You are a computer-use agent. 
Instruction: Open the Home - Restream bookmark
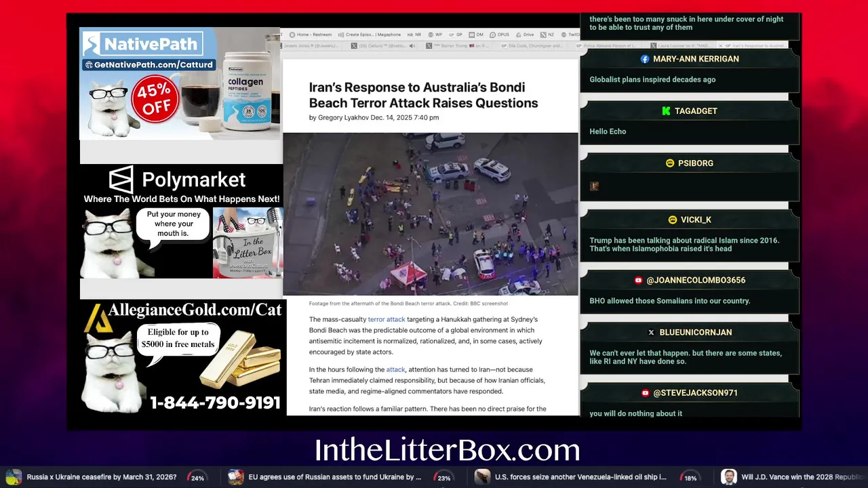coord(311,35)
